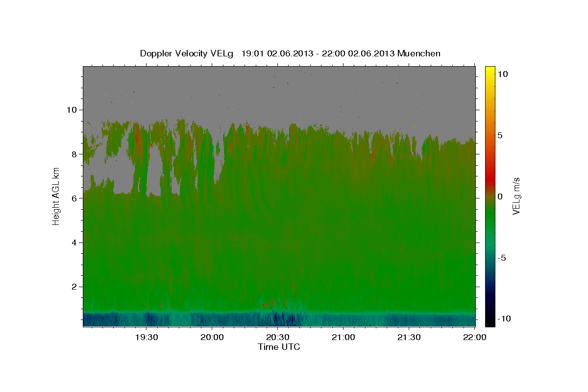This screenshot has height=392, width=588.
Task: Click the 21:30 time tick label
Action: (409, 338)
